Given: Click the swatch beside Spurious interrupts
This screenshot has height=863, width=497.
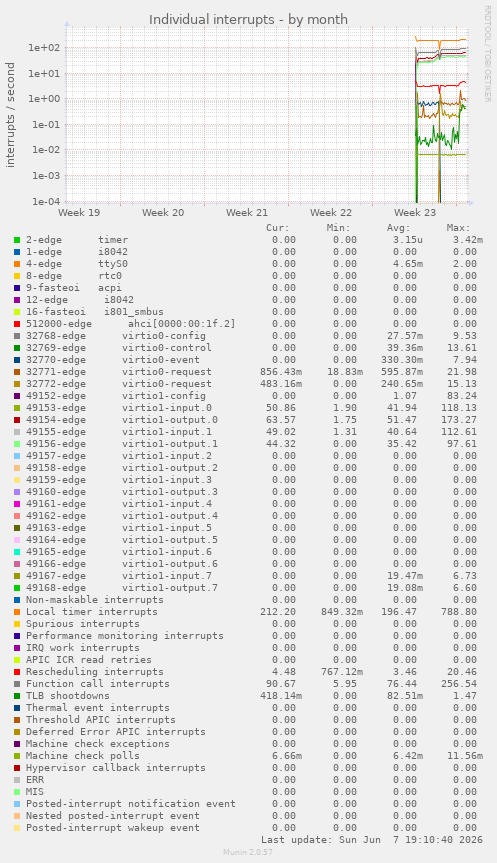Looking at the screenshot, I should pos(17,624).
